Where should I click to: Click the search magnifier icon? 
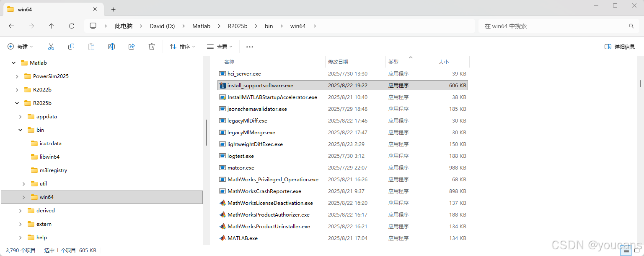[631, 26]
